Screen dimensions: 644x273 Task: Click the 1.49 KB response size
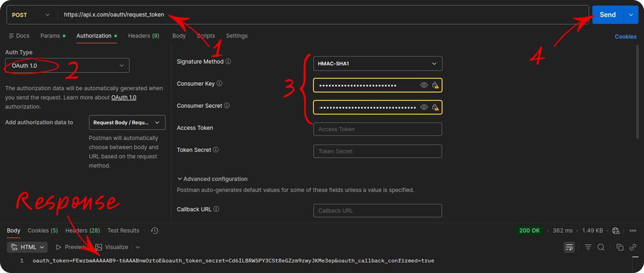click(593, 231)
